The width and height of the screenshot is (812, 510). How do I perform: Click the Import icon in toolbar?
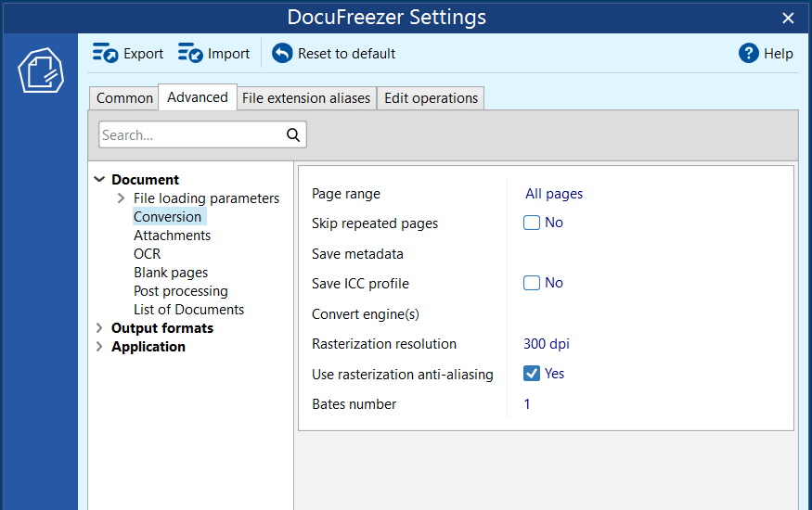[x=190, y=54]
